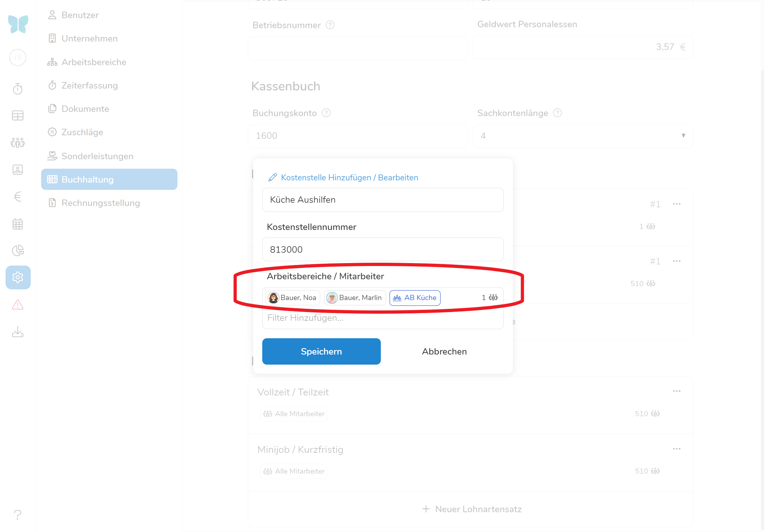Select Rechnungsstellung in the settings menu

[x=100, y=203]
